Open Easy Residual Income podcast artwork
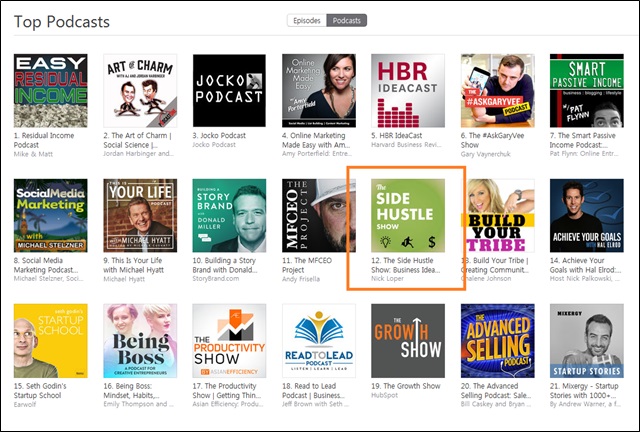The height and width of the screenshot is (432, 640). (x=50, y=90)
